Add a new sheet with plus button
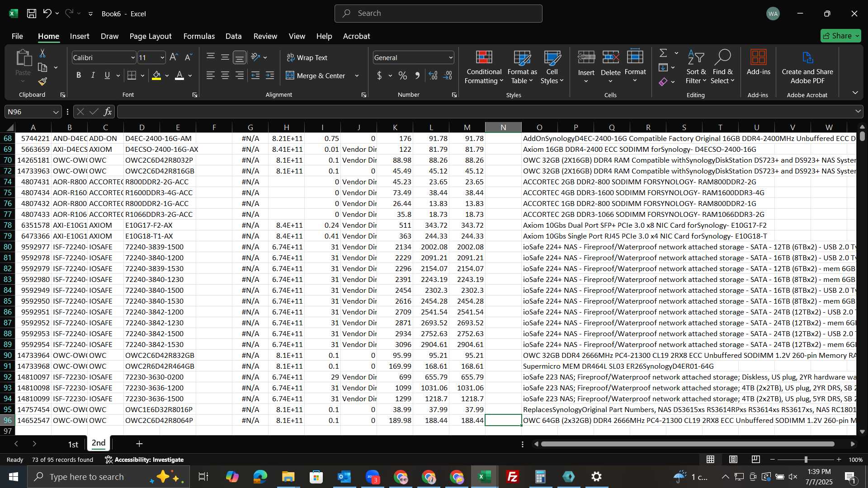Viewport: 868px width, 488px height. 139,444
